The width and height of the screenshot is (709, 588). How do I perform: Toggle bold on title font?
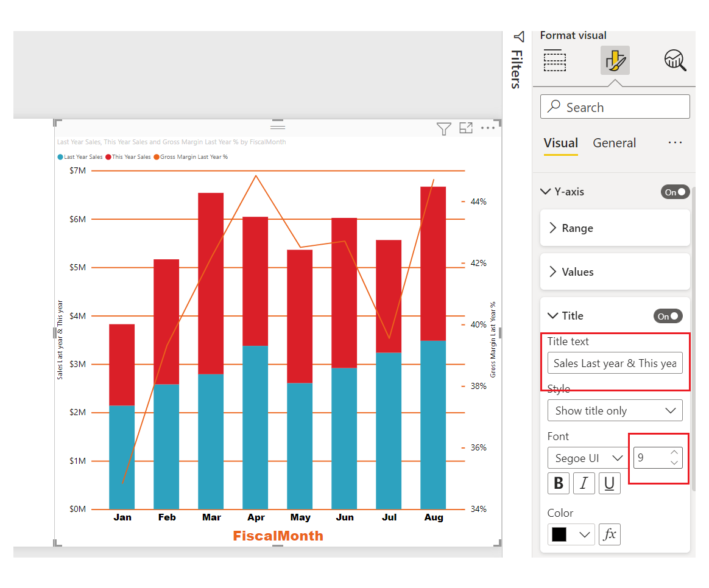tap(559, 483)
